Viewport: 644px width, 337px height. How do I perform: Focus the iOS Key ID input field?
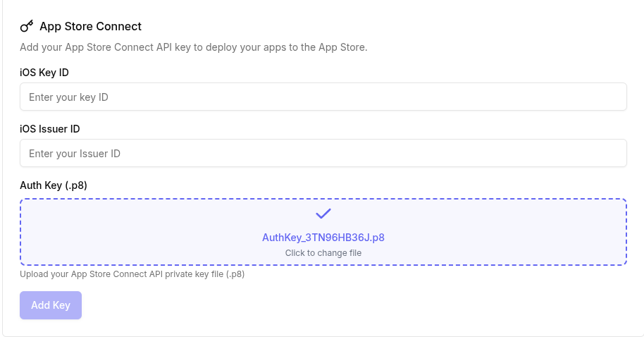323,97
